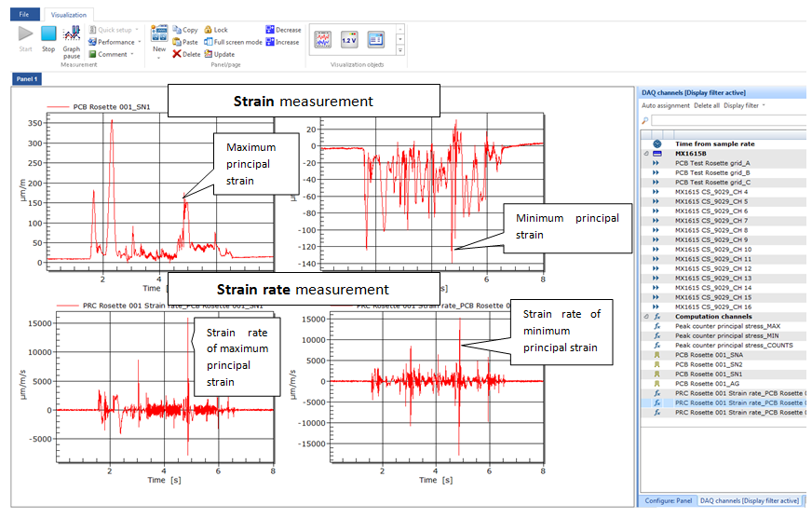This screenshot has height=518, width=812.
Task: Click the Decrease icon
Action: [x=270, y=30]
